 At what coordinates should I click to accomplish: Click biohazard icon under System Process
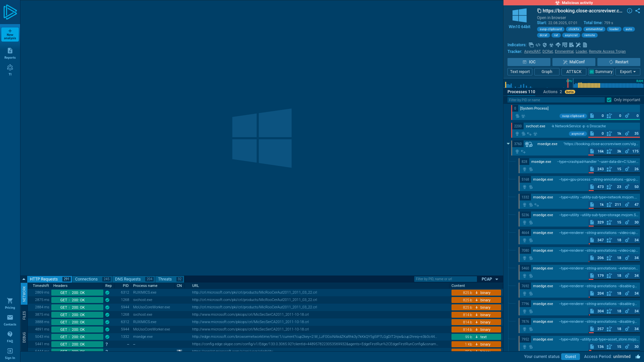tap(523, 116)
